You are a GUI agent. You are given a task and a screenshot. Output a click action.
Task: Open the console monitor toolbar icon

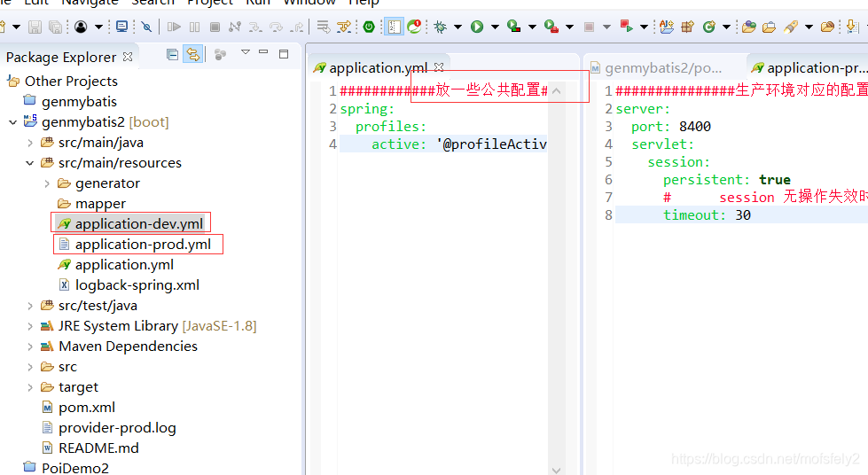pyautogui.click(x=121, y=27)
